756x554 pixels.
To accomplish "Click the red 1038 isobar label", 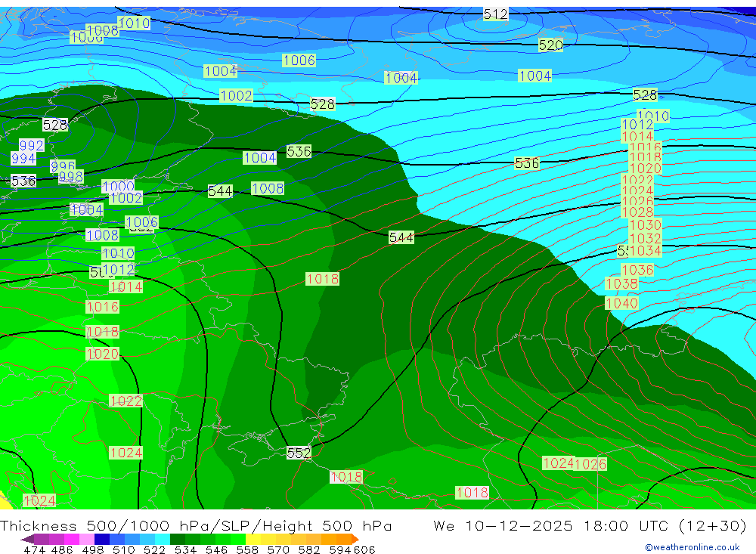I will tap(621, 283).
